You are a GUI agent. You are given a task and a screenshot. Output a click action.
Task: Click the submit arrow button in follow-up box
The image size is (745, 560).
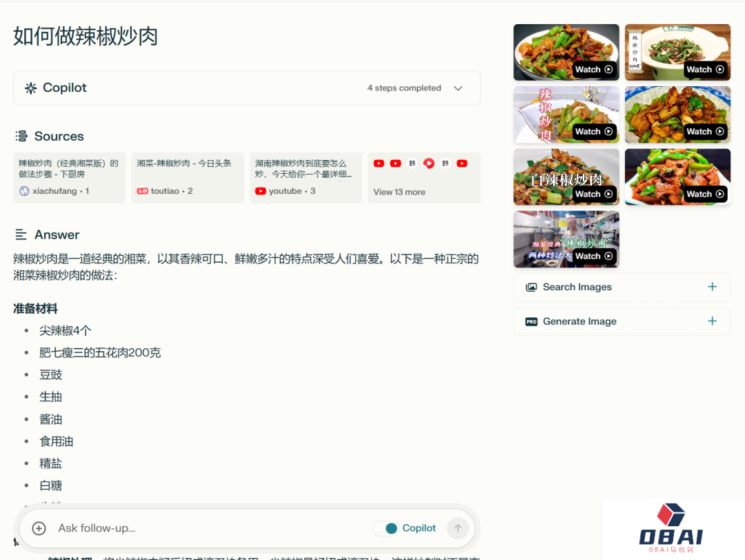[457, 528]
